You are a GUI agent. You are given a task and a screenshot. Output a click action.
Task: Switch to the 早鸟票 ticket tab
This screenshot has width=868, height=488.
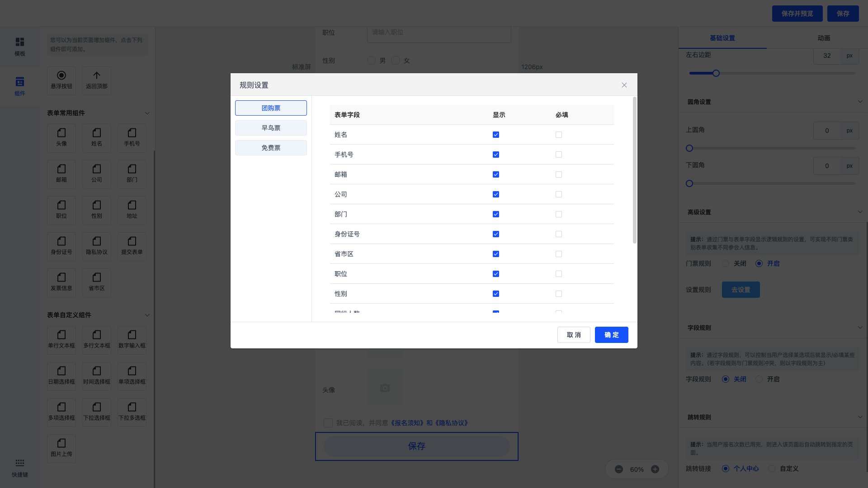pyautogui.click(x=271, y=128)
